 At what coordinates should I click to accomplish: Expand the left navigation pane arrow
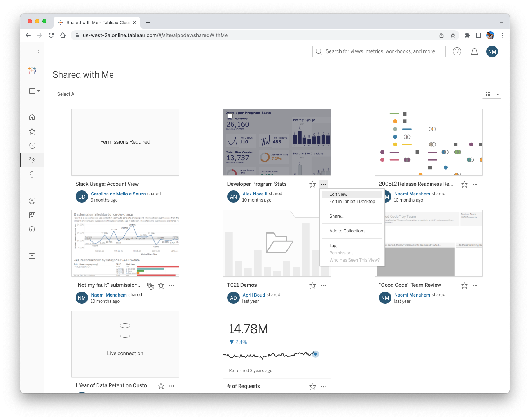37,51
